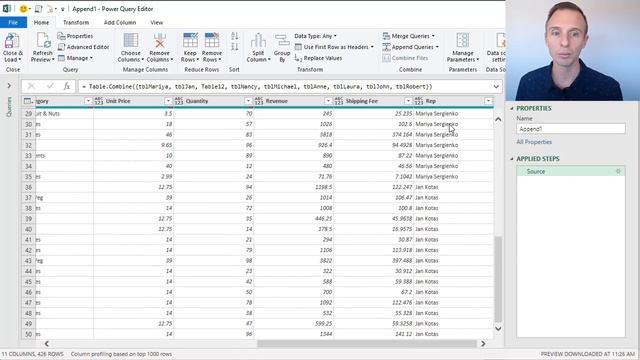
Task: Click Quantity column data type icon
Action: 179,101
